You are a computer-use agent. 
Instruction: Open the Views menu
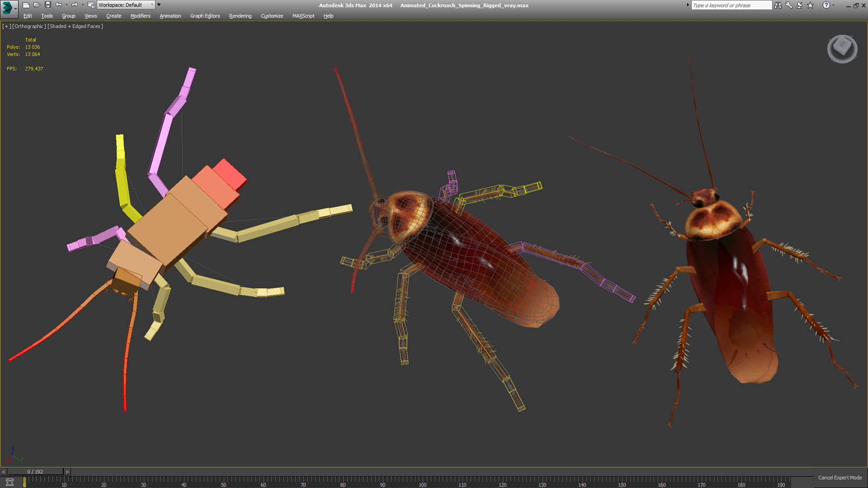pyautogui.click(x=91, y=16)
